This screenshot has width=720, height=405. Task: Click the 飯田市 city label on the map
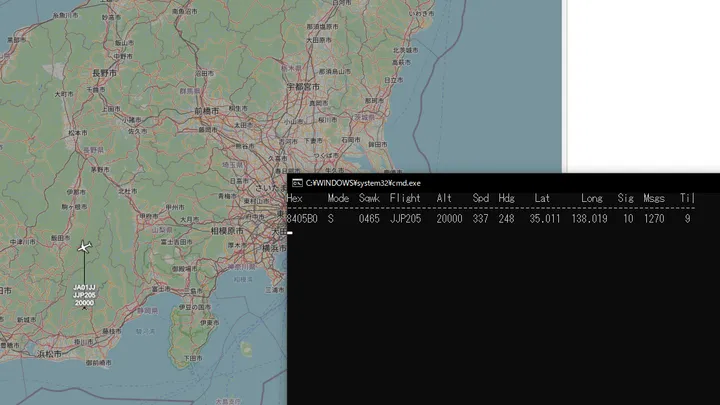point(61,238)
